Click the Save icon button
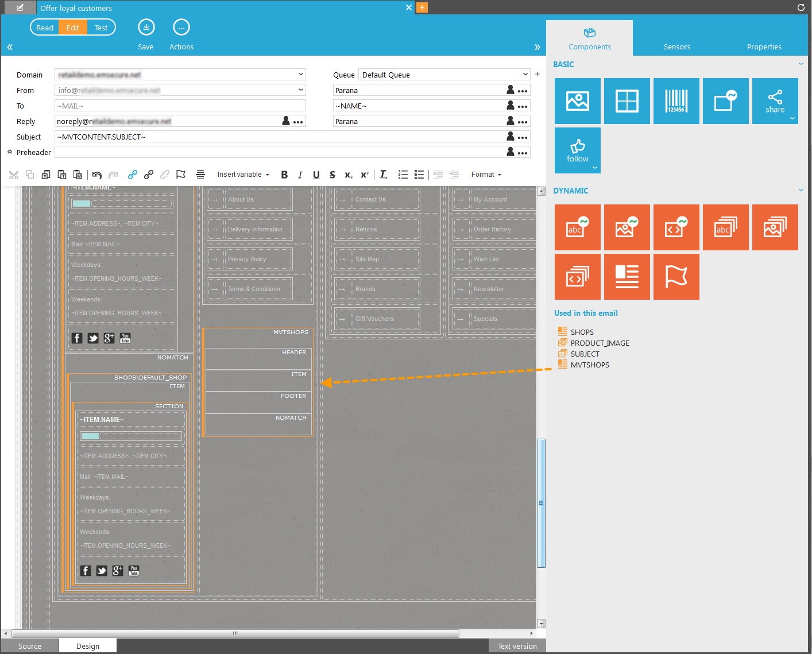 tap(146, 28)
